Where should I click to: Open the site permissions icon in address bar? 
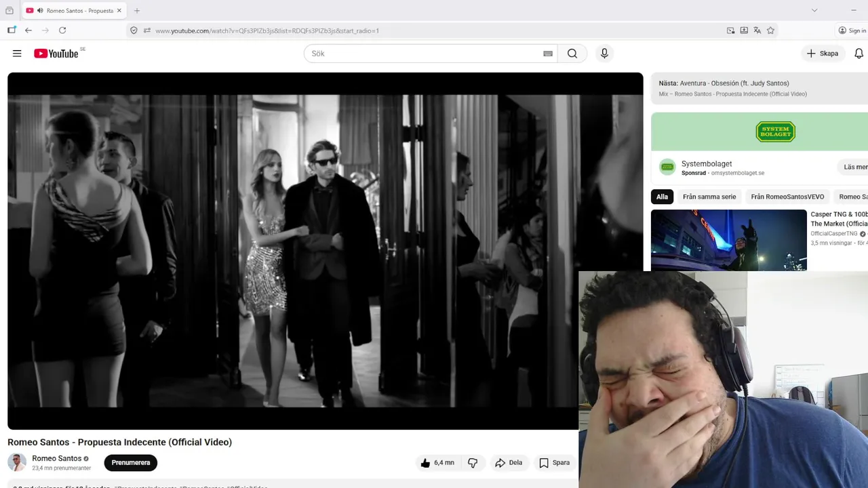pyautogui.click(x=147, y=30)
